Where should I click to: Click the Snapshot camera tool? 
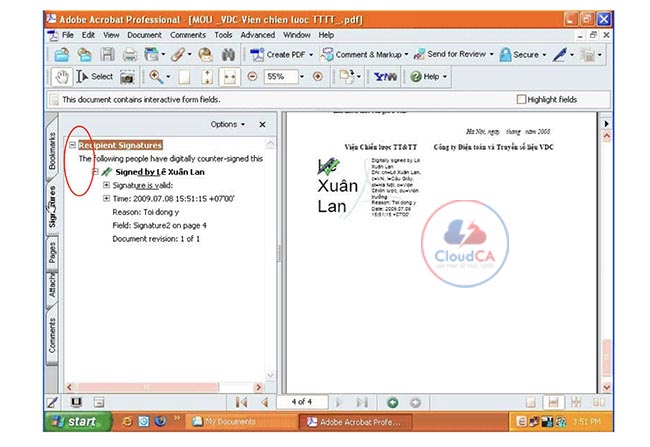click(127, 77)
